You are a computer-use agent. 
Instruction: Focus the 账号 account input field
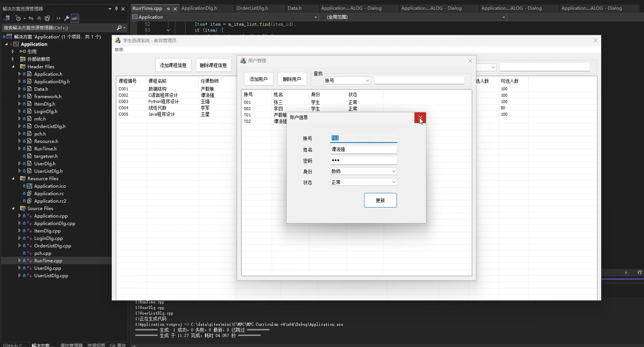point(363,138)
